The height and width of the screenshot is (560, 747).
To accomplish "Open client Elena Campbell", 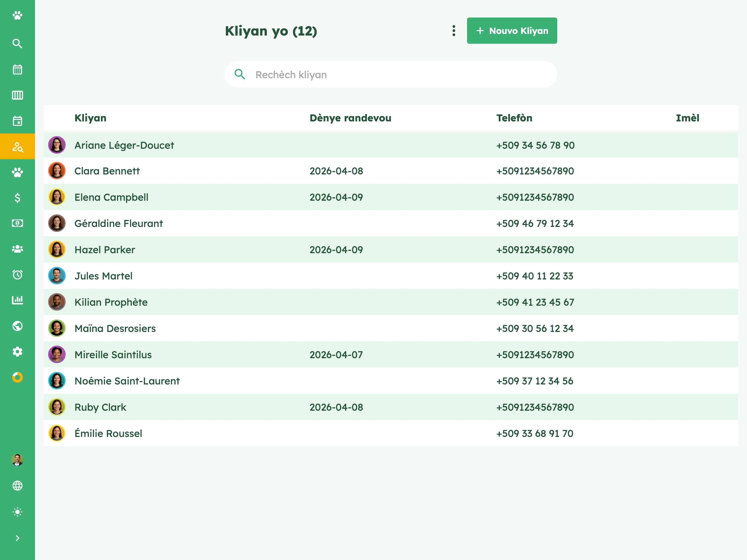I will click(391, 197).
